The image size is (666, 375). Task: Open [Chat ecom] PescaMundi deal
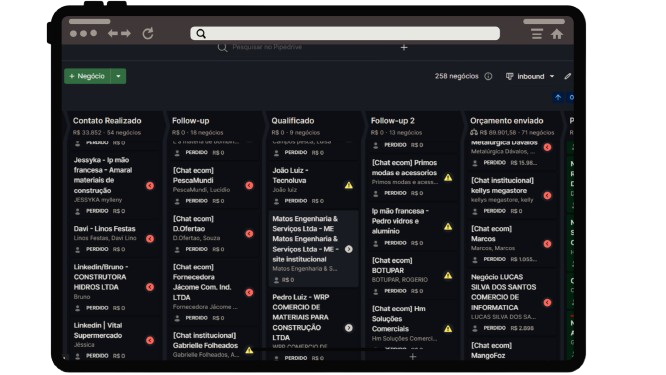click(x=213, y=185)
